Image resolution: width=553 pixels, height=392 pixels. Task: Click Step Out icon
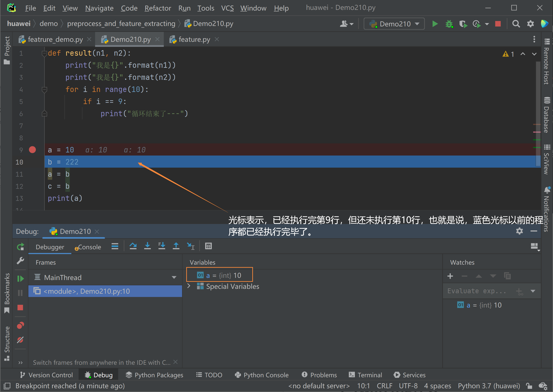click(176, 246)
